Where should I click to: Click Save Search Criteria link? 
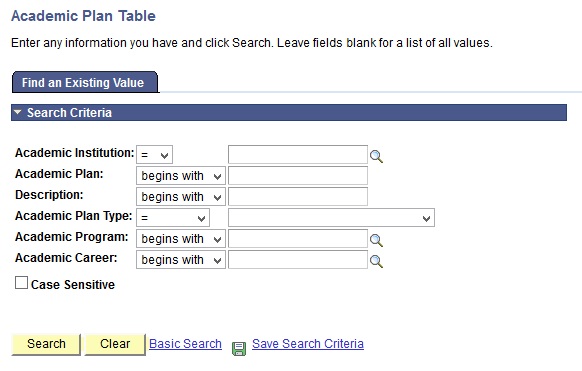[x=308, y=344]
